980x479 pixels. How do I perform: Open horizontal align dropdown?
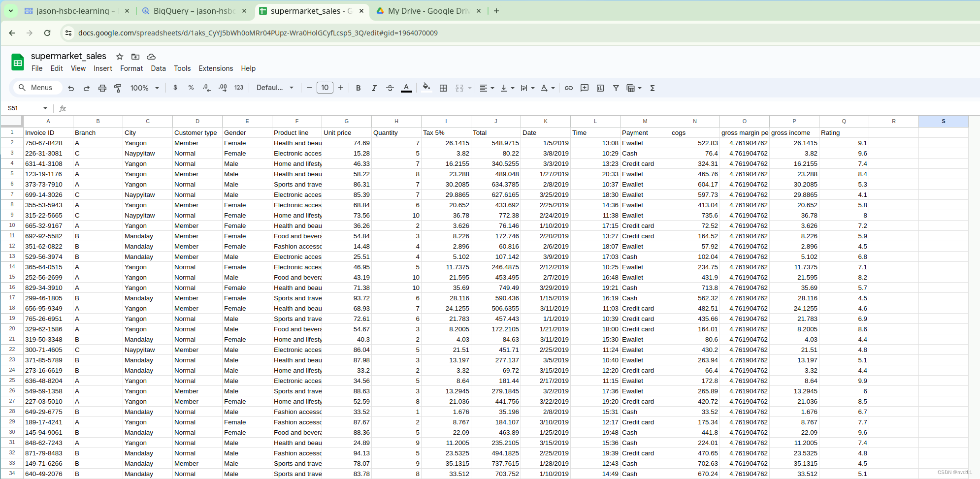(487, 88)
